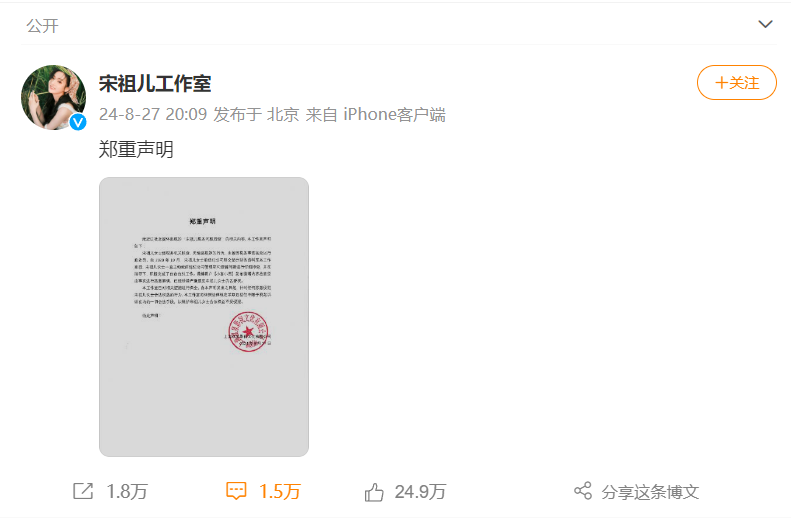Click the 1.5万 comment count

(280, 491)
